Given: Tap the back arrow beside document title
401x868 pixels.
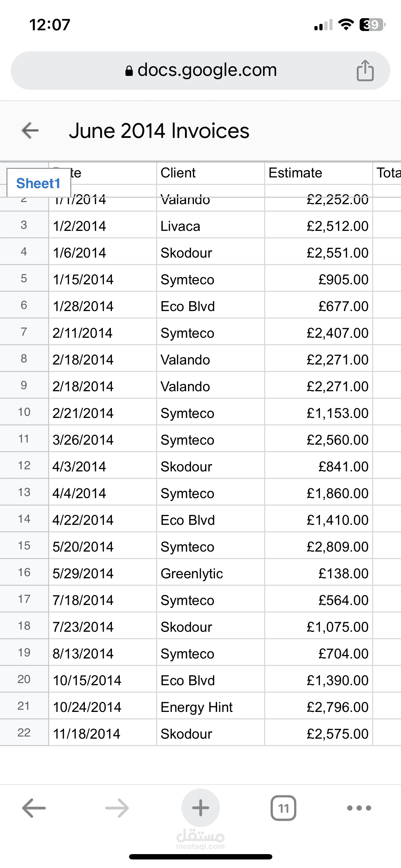Looking at the screenshot, I should [x=30, y=130].
